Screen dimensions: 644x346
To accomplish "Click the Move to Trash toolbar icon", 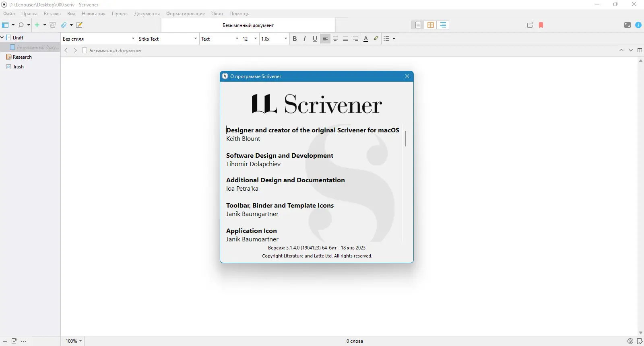I will pos(53,25).
